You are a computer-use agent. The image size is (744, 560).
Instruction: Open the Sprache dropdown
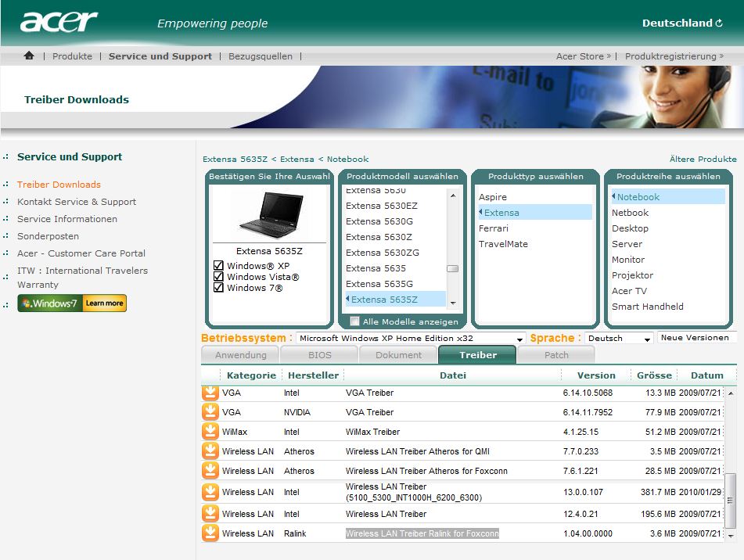[619, 338]
